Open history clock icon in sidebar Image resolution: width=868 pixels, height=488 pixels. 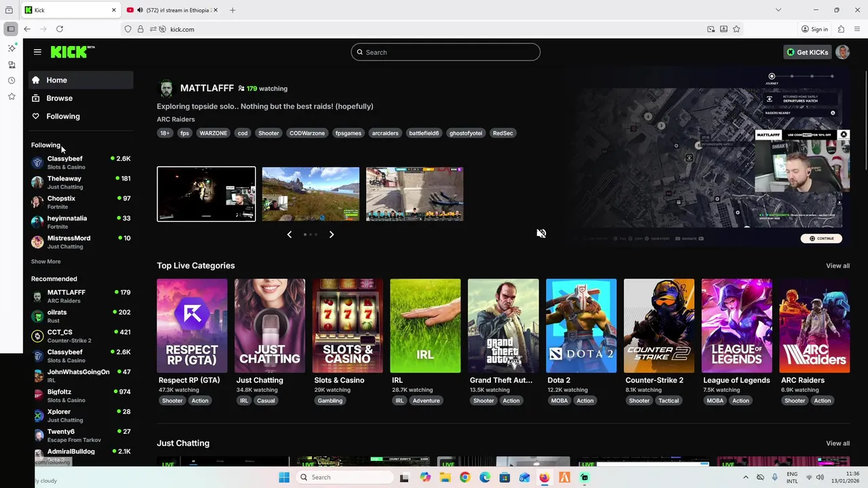tap(12, 81)
